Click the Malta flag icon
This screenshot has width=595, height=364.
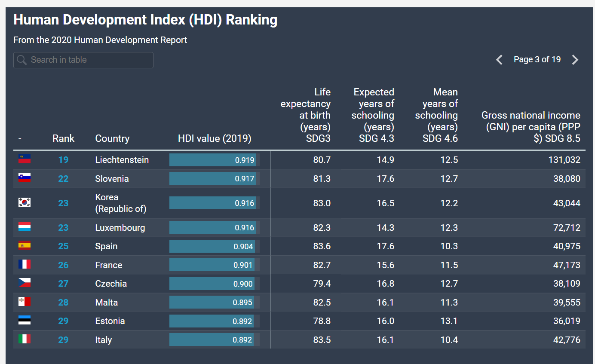tap(25, 302)
